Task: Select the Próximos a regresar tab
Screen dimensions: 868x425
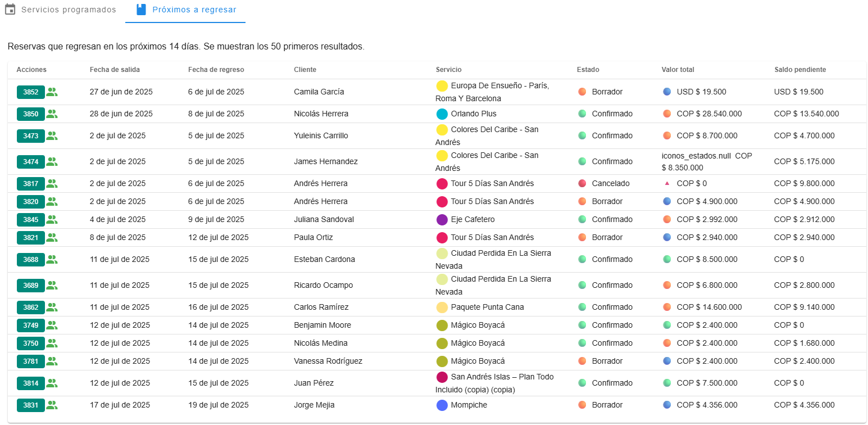Action: click(185, 10)
